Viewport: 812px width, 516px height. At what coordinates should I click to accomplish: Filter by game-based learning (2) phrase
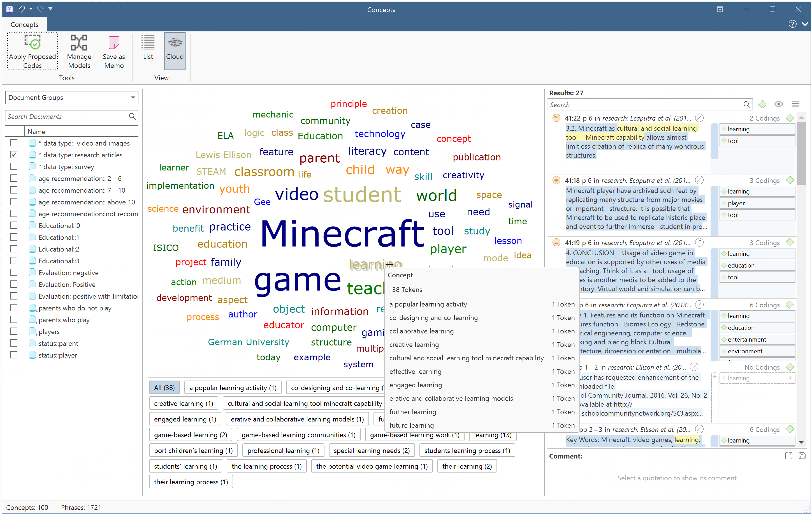coord(190,435)
